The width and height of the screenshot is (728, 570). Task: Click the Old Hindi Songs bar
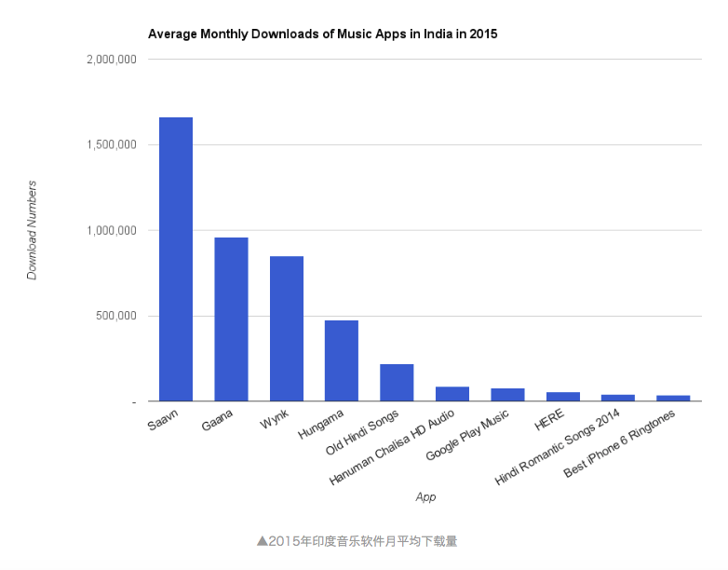click(397, 382)
